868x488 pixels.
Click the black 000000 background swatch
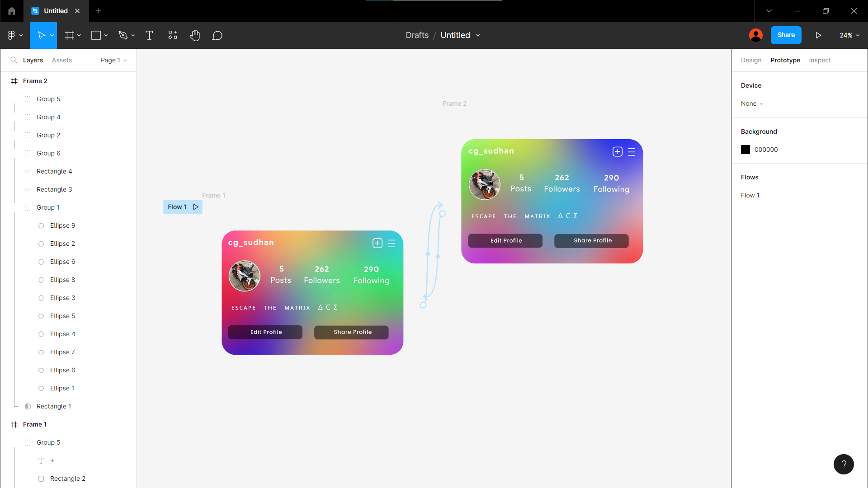pos(745,150)
